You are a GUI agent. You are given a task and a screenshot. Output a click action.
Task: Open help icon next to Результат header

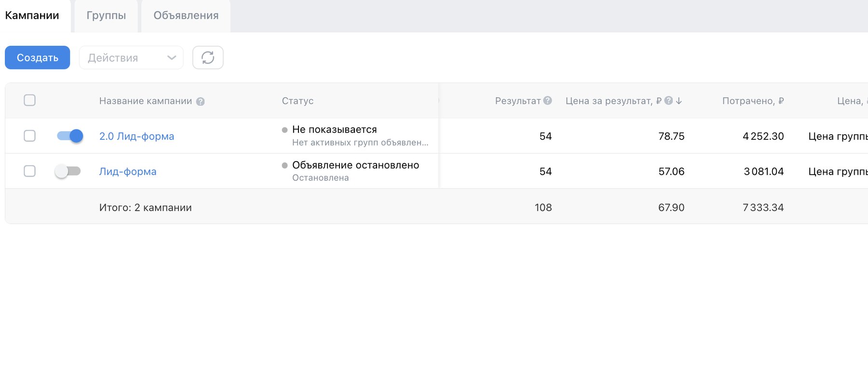pos(547,100)
